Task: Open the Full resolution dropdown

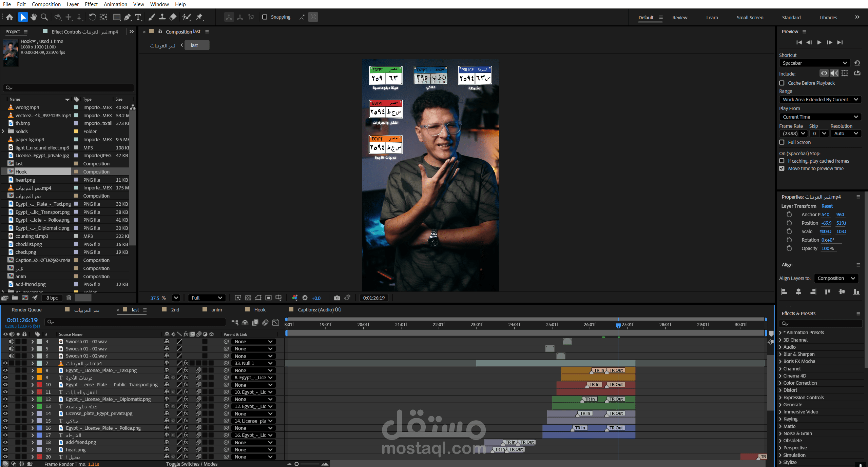Action: pyautogui.click(x=207, y=298)
